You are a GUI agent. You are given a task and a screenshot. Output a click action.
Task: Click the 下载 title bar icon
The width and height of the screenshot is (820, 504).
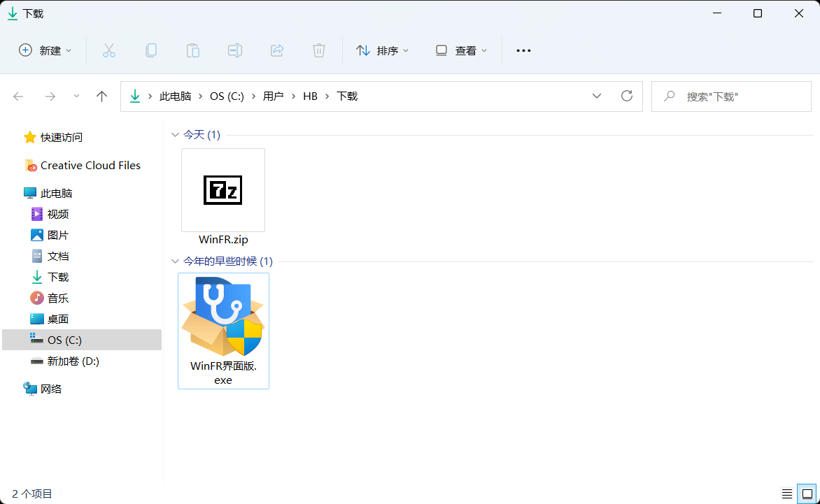[13, 13]
